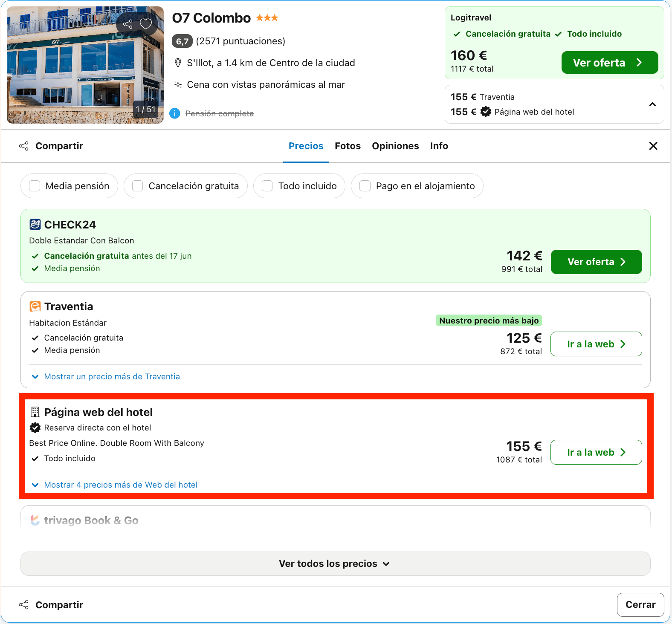Screen dimensions: 672x624
Task: Go to the Opiniones tab
Action: (395, 146)
